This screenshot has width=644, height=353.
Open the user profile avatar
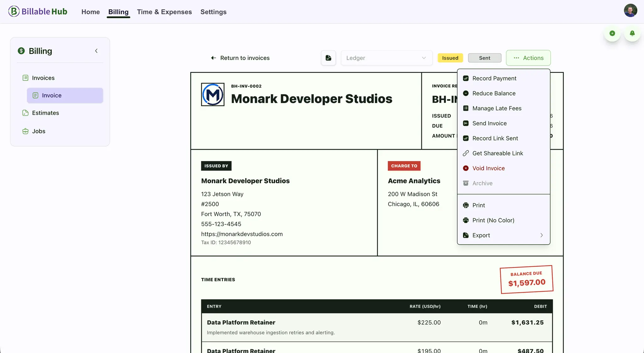click(630, 11)
